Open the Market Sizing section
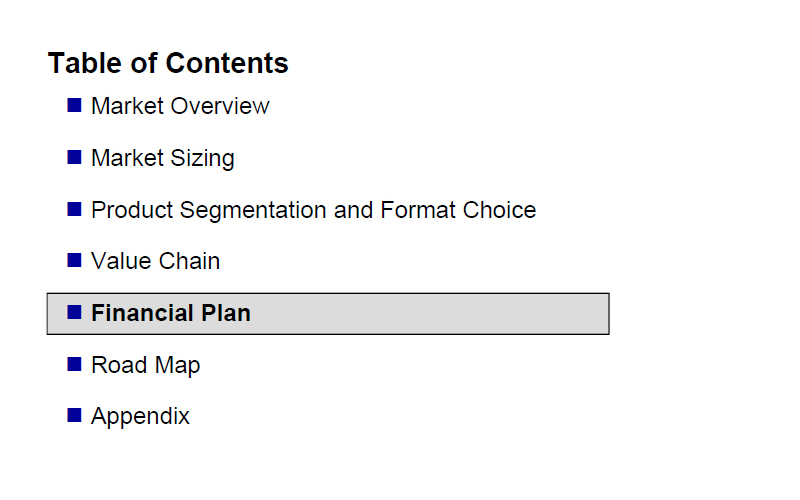The width and height of the screenshot is (800, 500). [163, 159]
